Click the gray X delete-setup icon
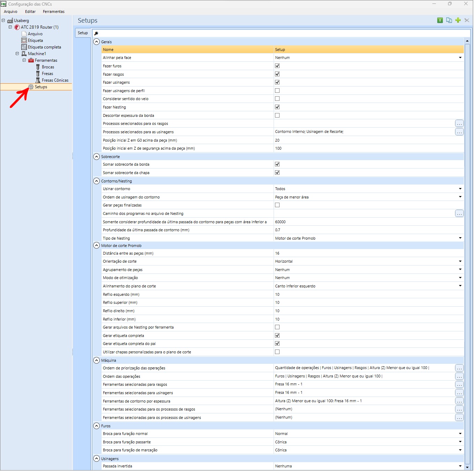Viewport: 476px width, 473px height. click(x=467, y=20)
